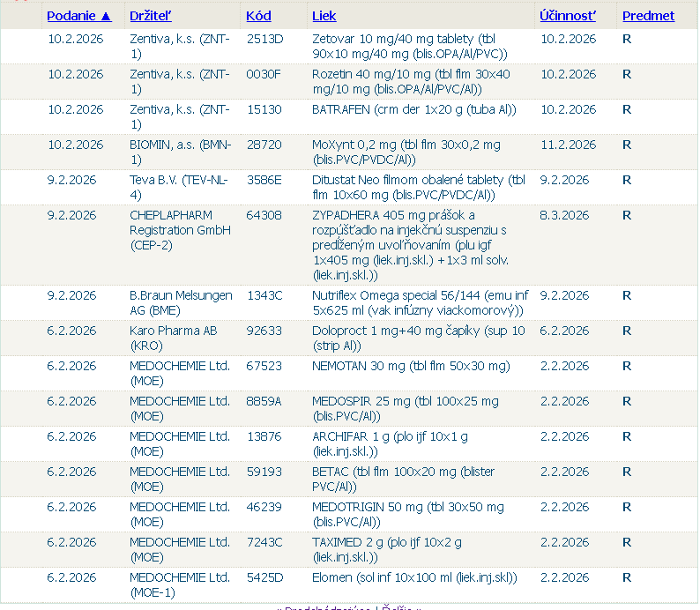This screenshot has width=700, height=610.
Task: Click the ZYPADHERA 405 mg prášok entry
Action: (410, 245)
